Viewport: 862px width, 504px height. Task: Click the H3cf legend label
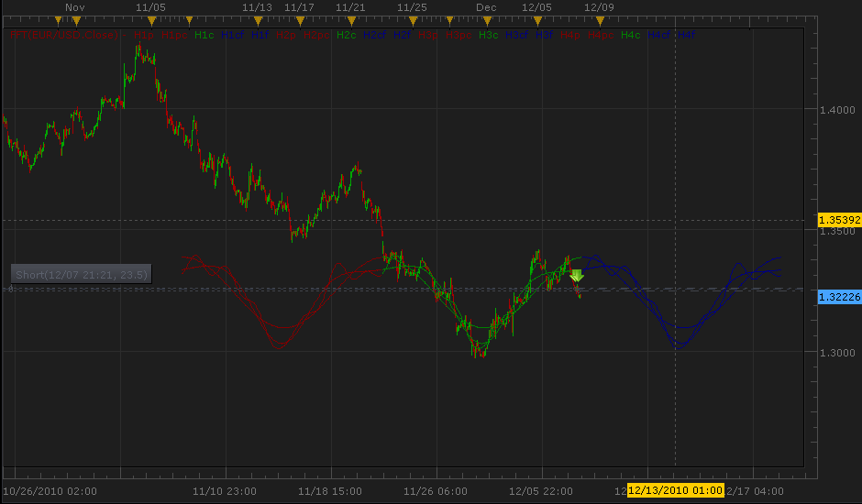click(x=517, y=35)
